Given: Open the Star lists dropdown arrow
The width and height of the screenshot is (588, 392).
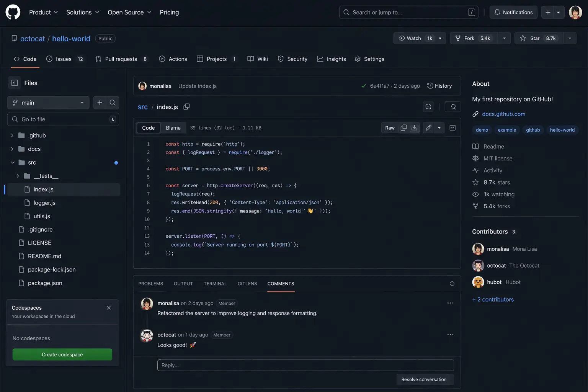Looking at the screenshot, I should [x=570, y=38].
